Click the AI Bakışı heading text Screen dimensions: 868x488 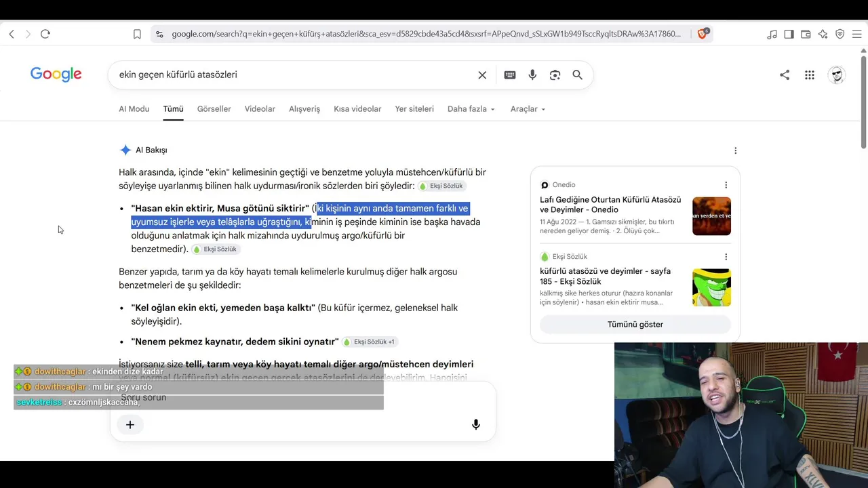point(151,150)
